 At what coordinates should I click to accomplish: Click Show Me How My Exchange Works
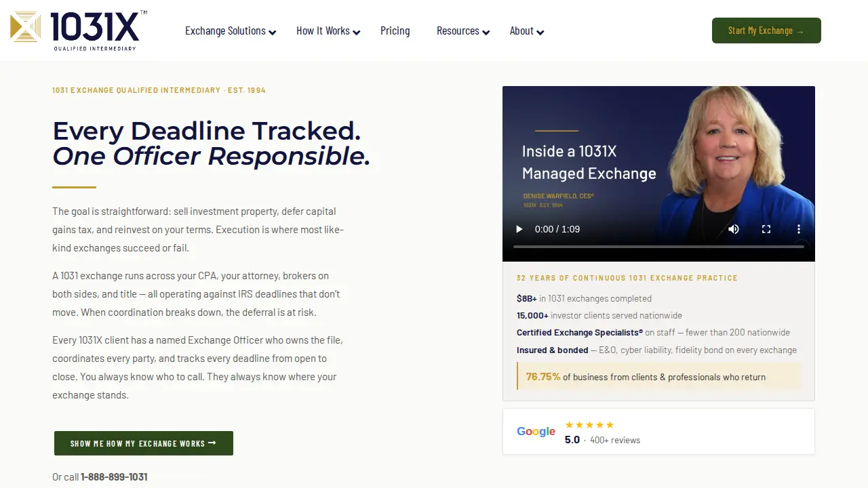coord(144,443)
